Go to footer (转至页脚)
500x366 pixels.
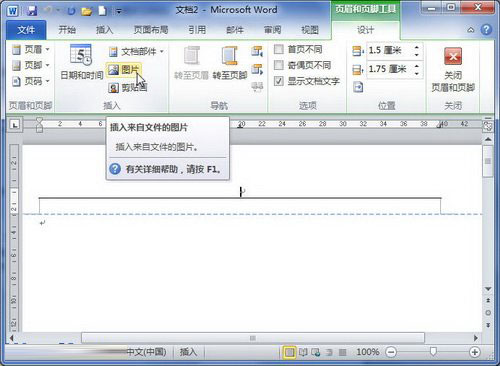point(230,63)
